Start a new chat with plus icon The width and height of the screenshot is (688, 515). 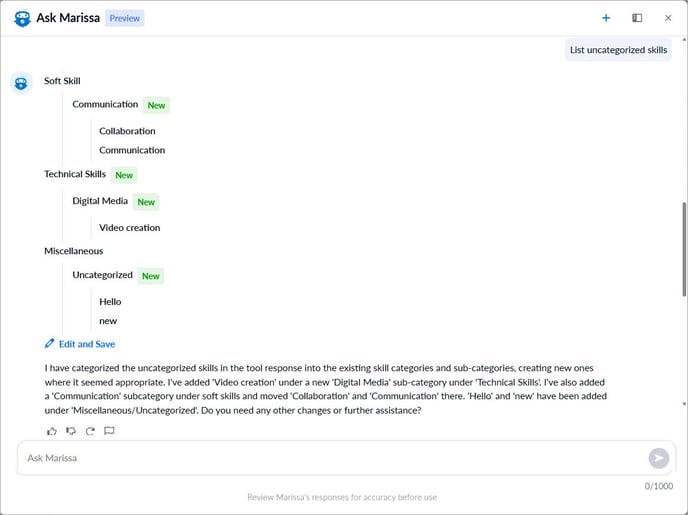pyautogui.click(x=606, y=18)
